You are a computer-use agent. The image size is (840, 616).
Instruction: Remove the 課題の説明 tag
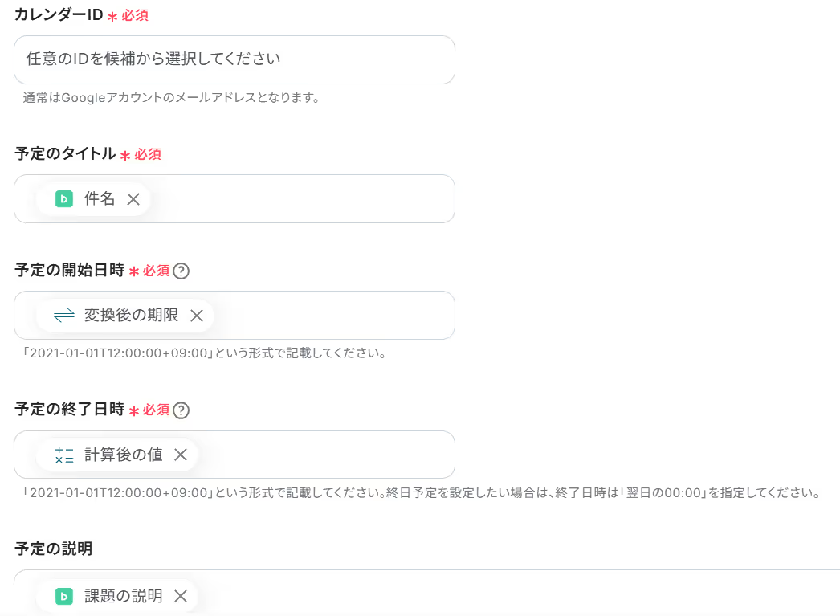coord(181,596)
